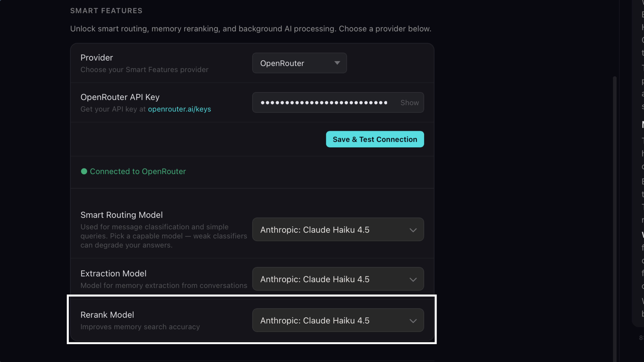Click the Connected to OpenRouter status text
Image resolution: width=644 pixels, height=362 pixels.
[138, 172]
